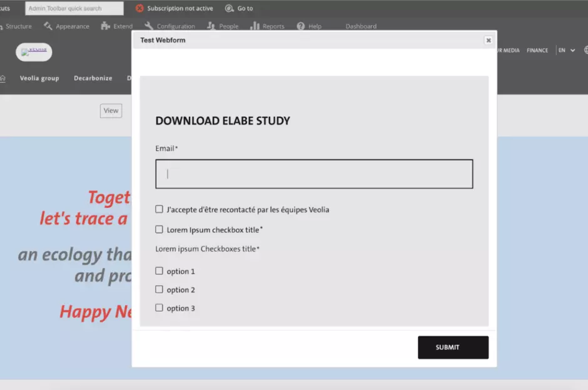The width and height of the screenshot is (588, 390).
Task: Open the 'Subscription not active' notice
Action: point(174,8)
